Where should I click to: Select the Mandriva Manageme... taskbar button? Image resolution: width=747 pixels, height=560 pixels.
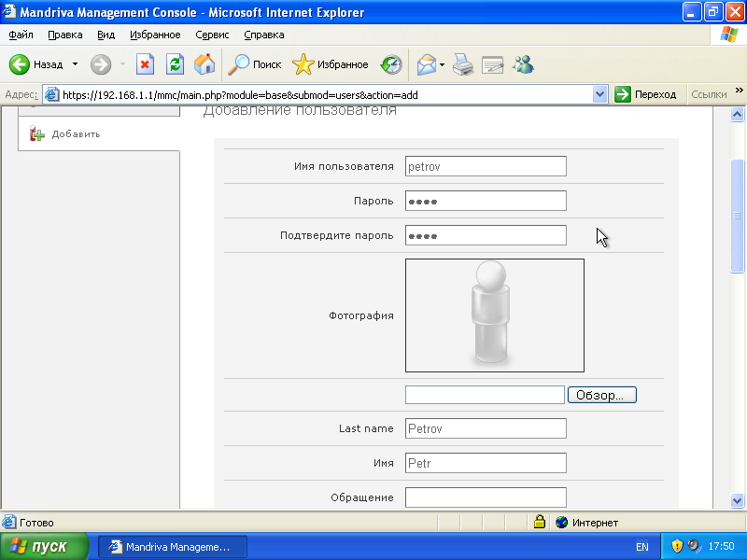pos(173,547)
